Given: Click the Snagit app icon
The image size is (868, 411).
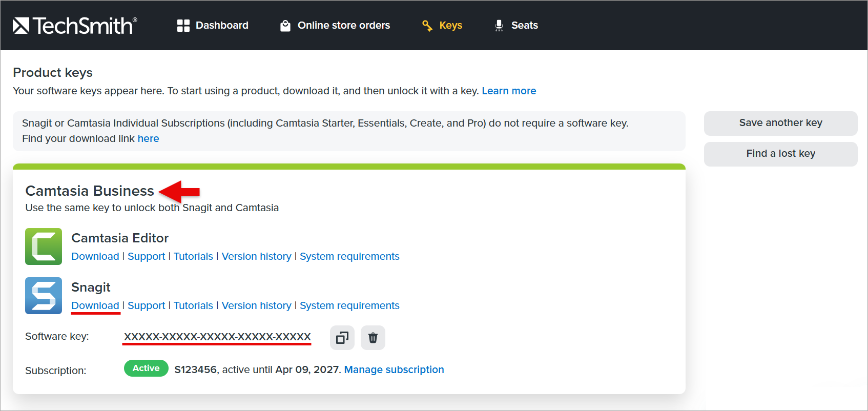Looking at the screenshot, I should click(x=44, y=296).
